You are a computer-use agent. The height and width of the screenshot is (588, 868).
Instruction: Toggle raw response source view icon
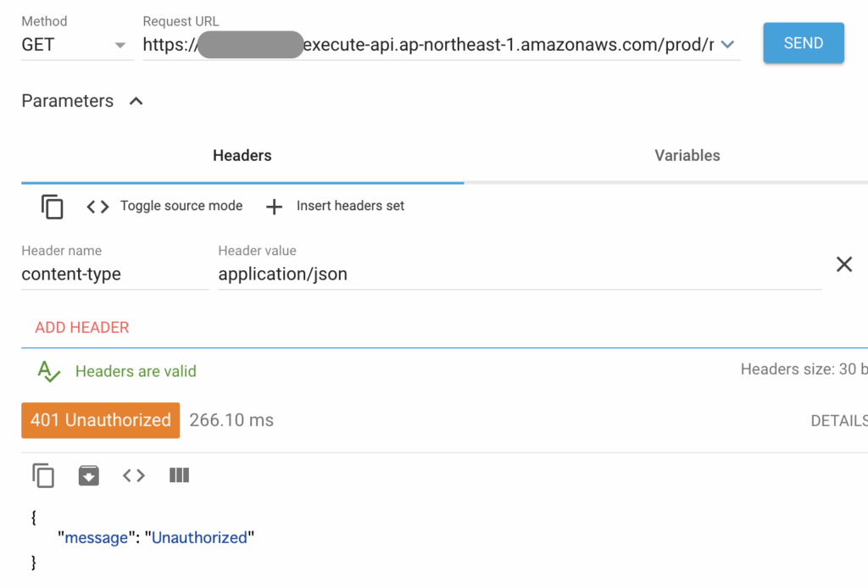click(x=134, y=475)
